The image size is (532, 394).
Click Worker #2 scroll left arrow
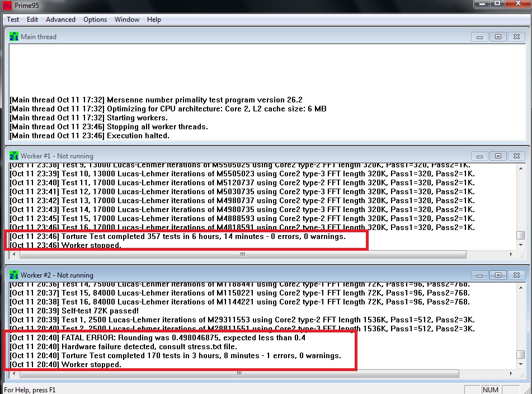[14, 373]
